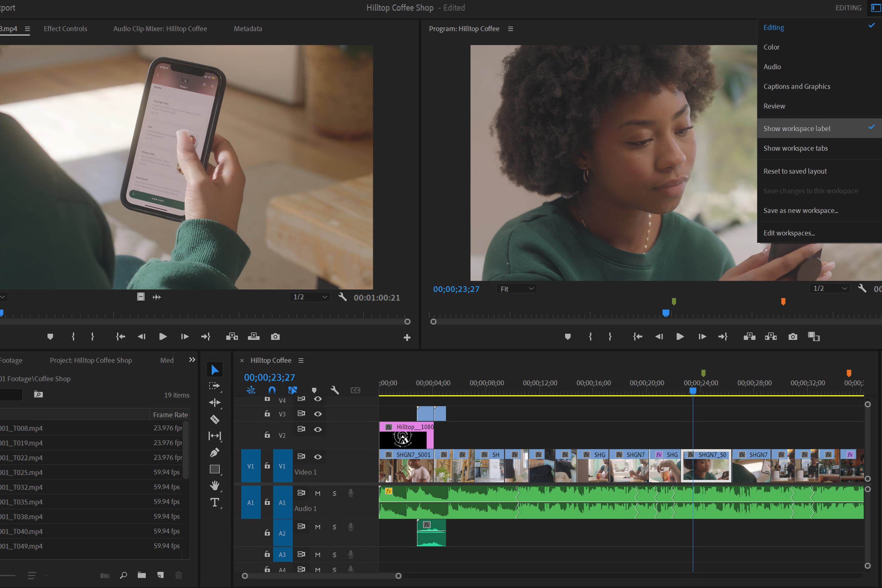The height and width of the screenshot is (588, 882).
Task: Open timeline display settings wrench
Action: pyautogui.click(x=335, y=390)
